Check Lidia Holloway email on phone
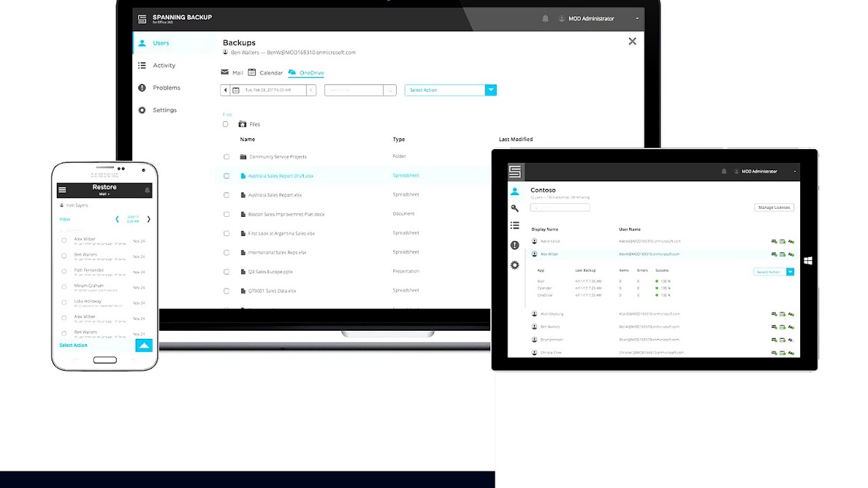The width and height of the screenshot is (868, 488). (x=64, y=302)
